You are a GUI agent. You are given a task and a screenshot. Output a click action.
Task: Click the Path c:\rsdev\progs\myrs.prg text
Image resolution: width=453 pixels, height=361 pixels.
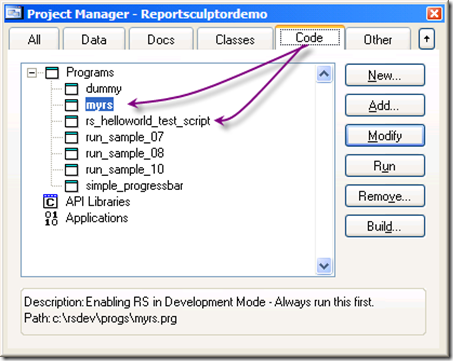click(100, 318)
